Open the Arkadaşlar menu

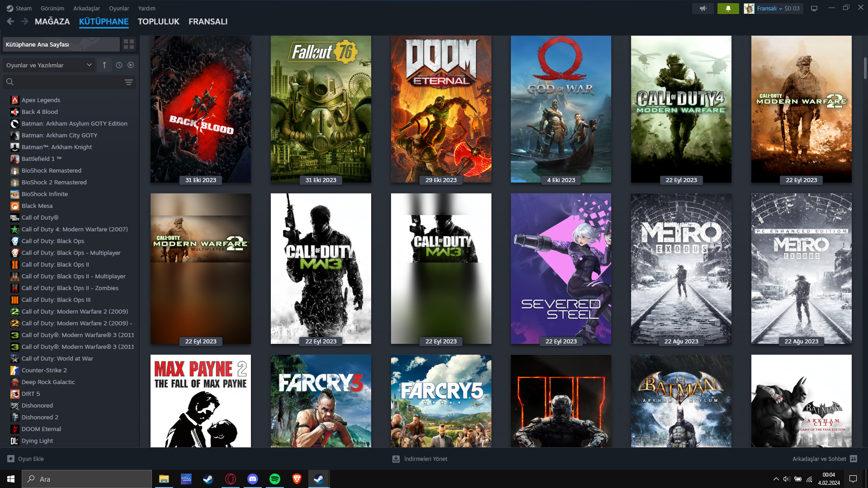[x=86, y=9]
